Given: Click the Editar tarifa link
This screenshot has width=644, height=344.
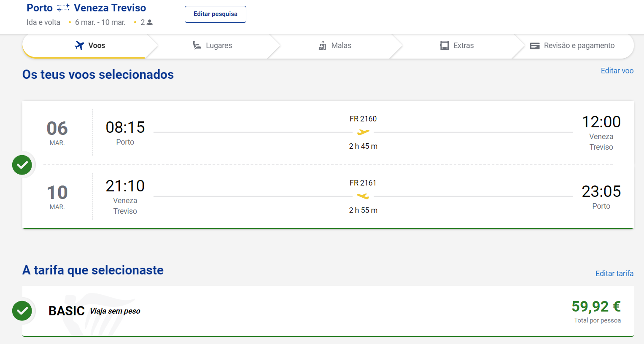Looking at the screenshot, I should tap(614, 274).
